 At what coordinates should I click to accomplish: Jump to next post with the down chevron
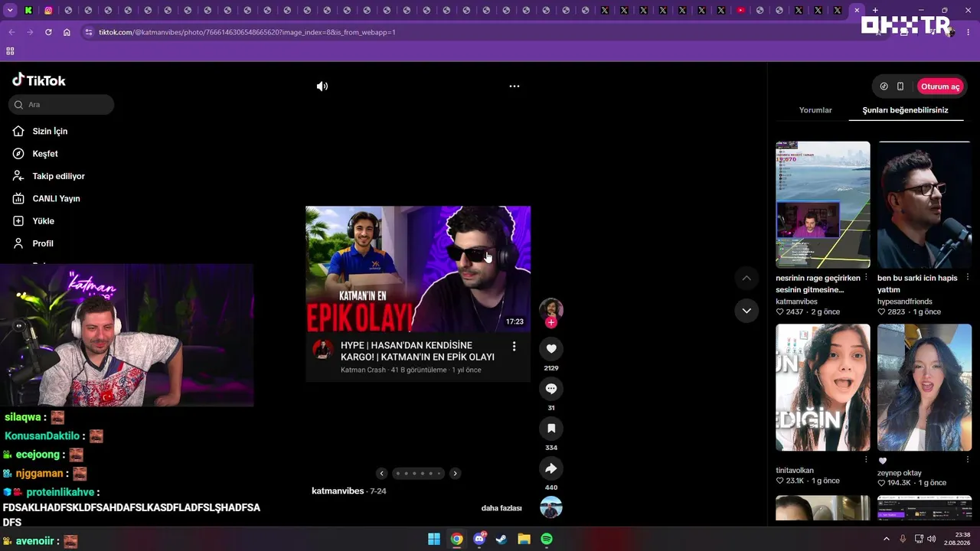pyautogui.click(x=746, y=311)
